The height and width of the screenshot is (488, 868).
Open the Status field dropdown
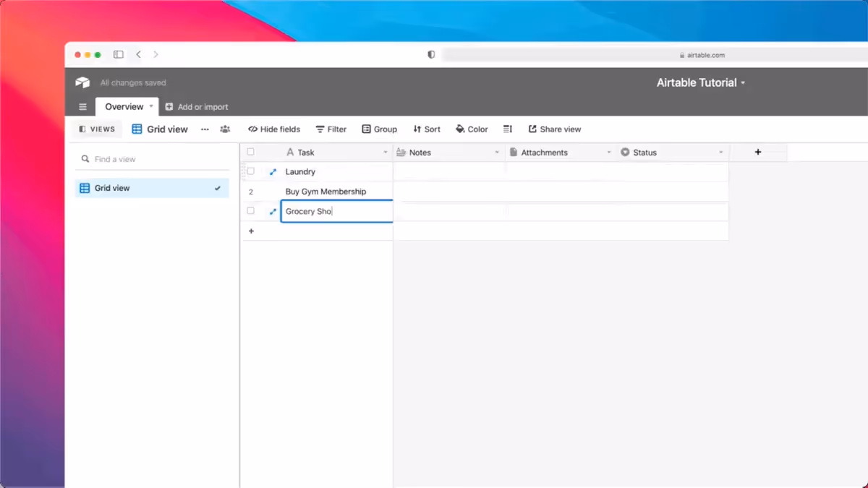[x=720, y=152]
